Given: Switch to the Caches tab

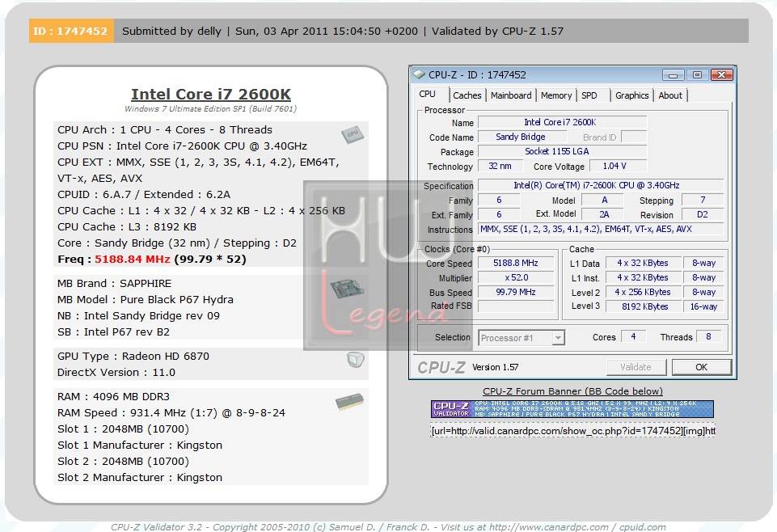Looking at the screenshot, I should 467,95.
